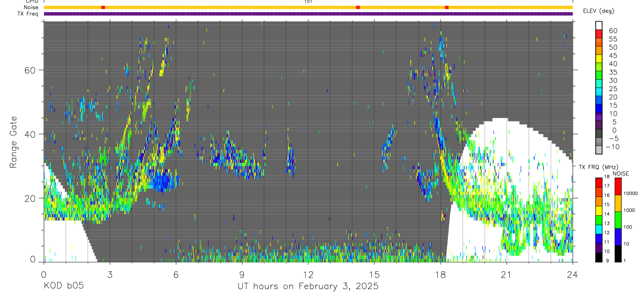
Task: Click the CPID value '151'
Action: click(x=308, y=2)
